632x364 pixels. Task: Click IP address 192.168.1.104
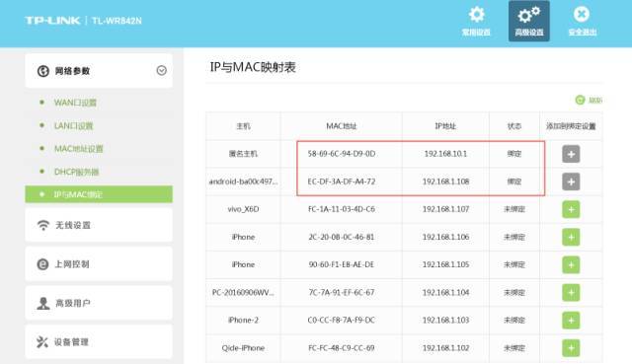445,292
